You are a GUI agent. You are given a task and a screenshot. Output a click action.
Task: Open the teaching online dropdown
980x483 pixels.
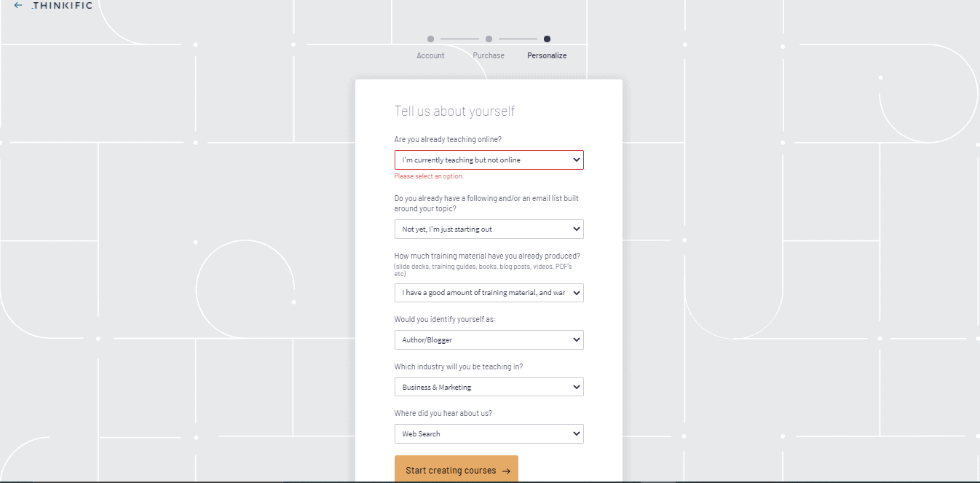pos(489,160)
